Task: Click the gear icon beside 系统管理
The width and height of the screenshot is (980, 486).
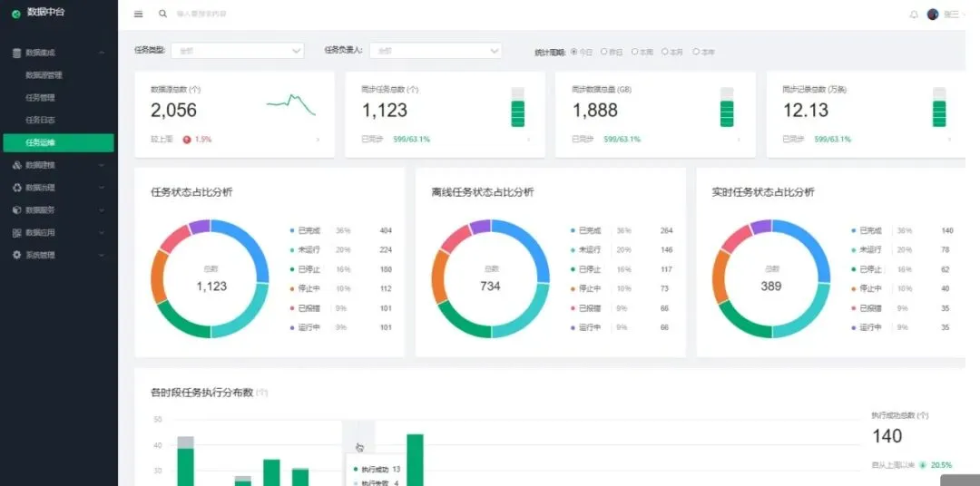Action: click(x=17, y=255)
